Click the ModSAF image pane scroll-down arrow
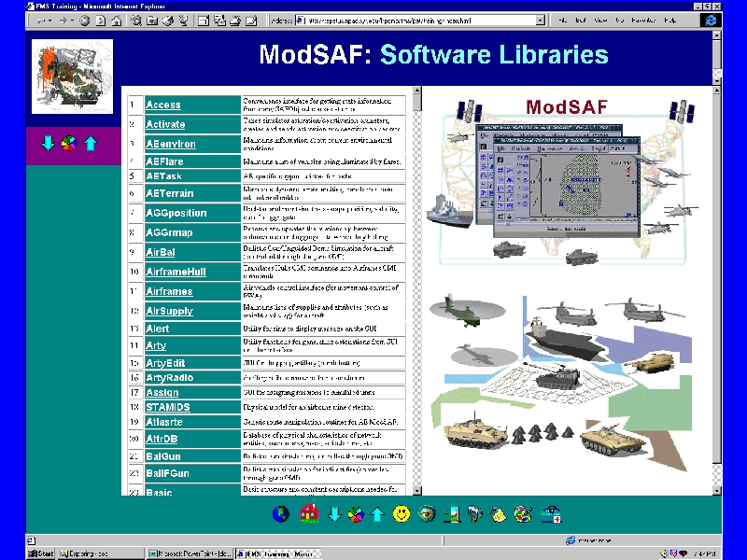The height and width of the screenshot is (560, 747). [x=717, y=491]
